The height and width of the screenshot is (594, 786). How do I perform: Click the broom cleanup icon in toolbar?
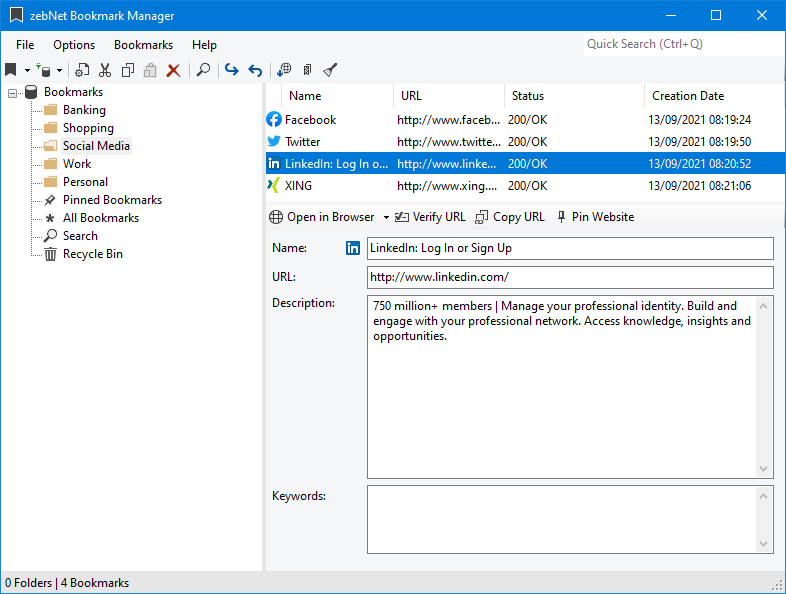(x=330, y=70)
